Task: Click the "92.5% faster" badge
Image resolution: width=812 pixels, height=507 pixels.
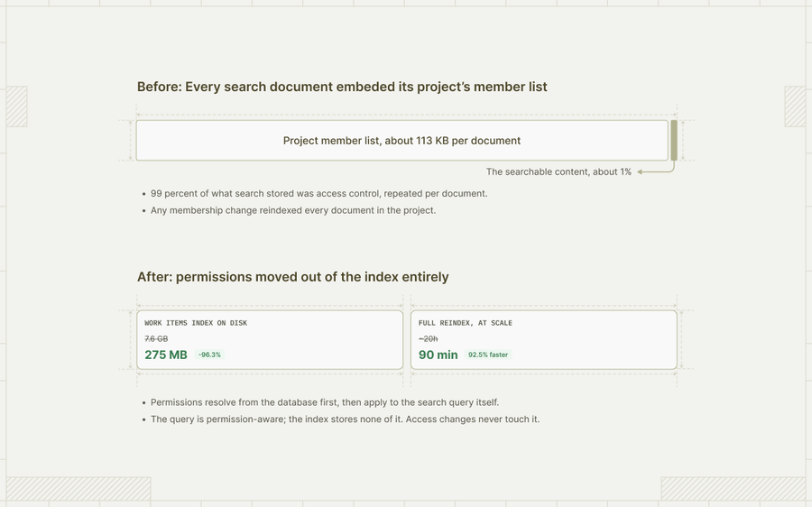Action: coord(488,355)
